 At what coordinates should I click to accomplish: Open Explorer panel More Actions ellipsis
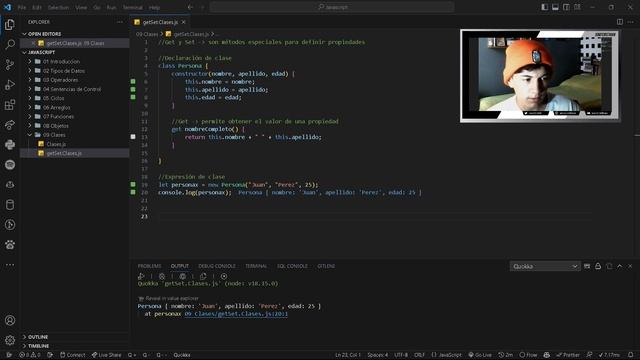(x=120, y=22)
